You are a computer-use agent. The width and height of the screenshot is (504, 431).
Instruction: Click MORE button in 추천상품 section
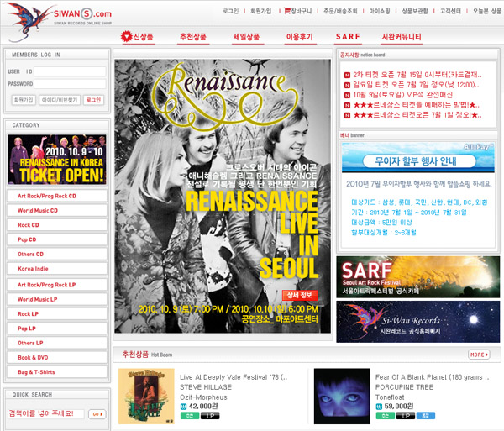(x=479, y=355)
